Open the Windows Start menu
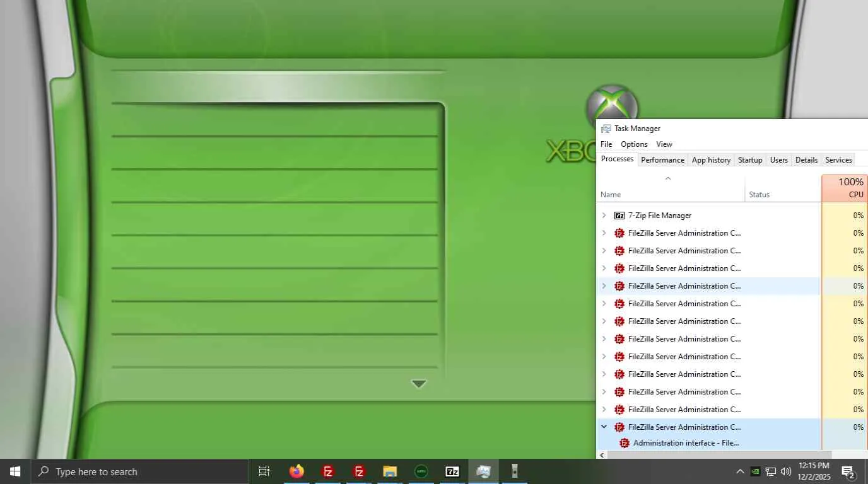 [x=15, y=471]
